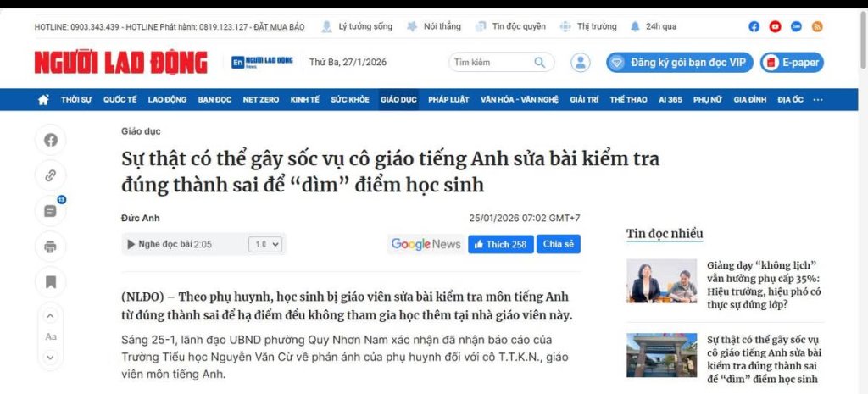Open the GIÁO DỤC menu tab
Image resolution: width=868 pixels, height=394 pixels.
click(x=398, y=100)
